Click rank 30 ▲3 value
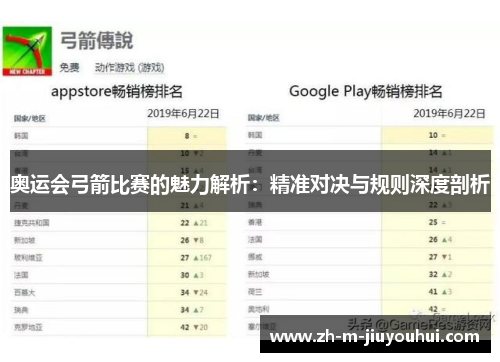The width and height of the screenshot is (500, 362). click(192, 275)
